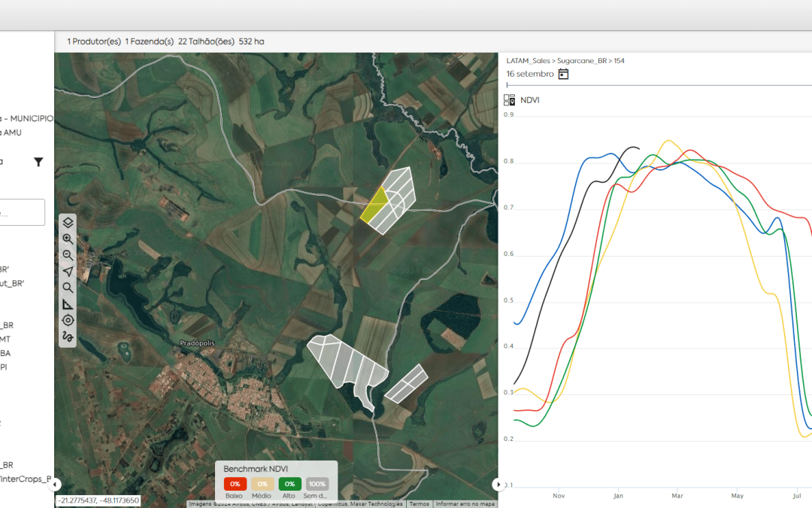Collapse the left sidebar panel arrow

pyautogui.click(x=56, y=484)
